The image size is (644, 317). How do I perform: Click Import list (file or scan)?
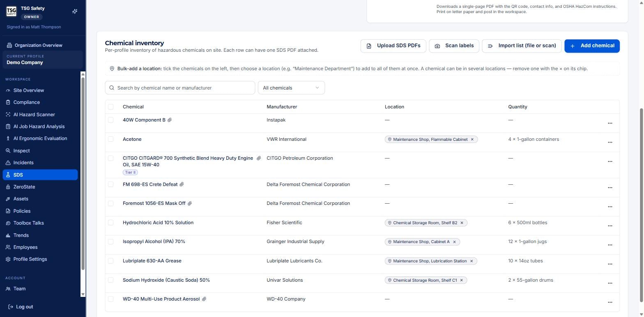(x=522, y=46)
